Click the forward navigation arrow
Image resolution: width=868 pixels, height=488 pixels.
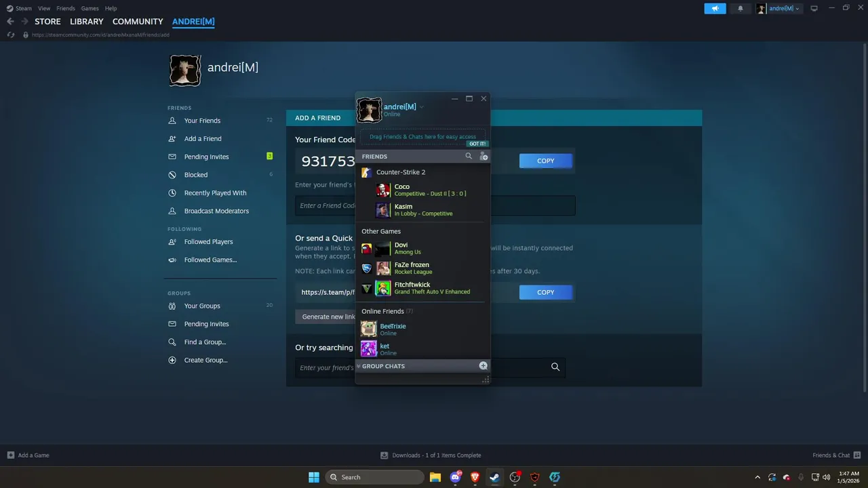[24, 22]
